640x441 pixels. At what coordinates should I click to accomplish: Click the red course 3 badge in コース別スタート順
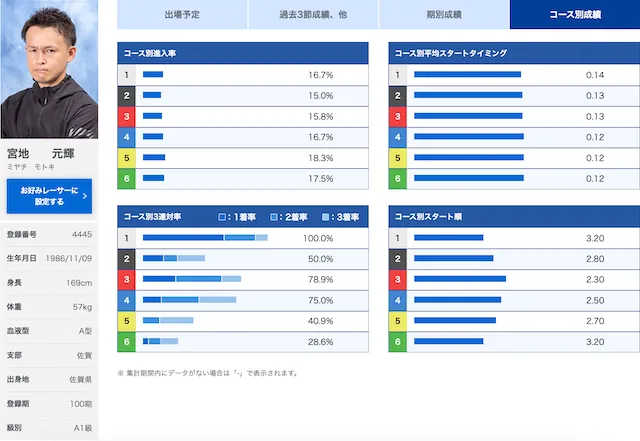(397, 279)
